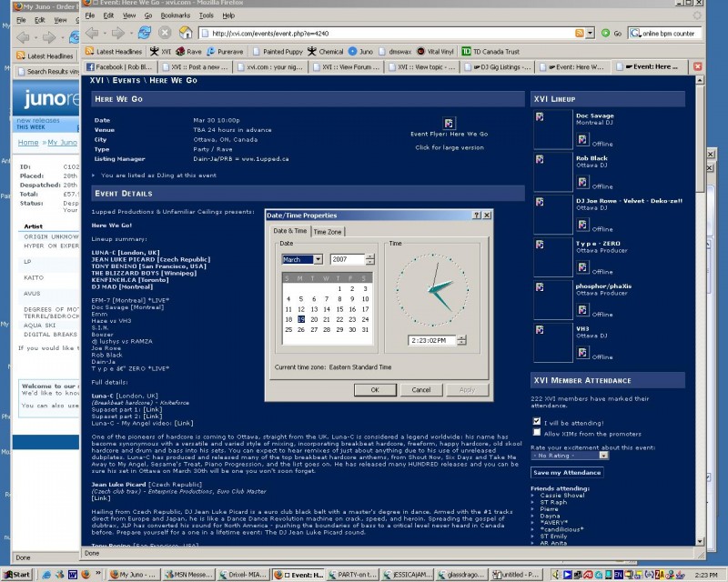Click Doc Savage's avatar in lineup
Image resolution: width=728 pixels, height=582 pixels.
click(x=540, y=116)
